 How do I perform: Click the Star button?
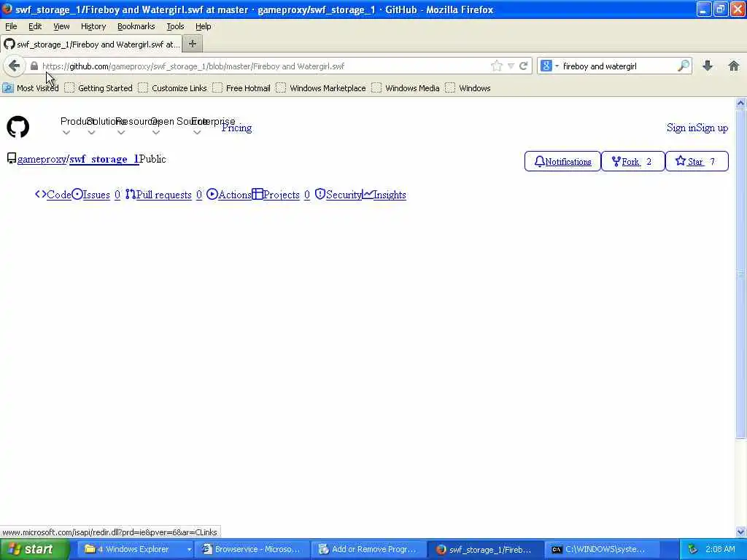(697, 161)
